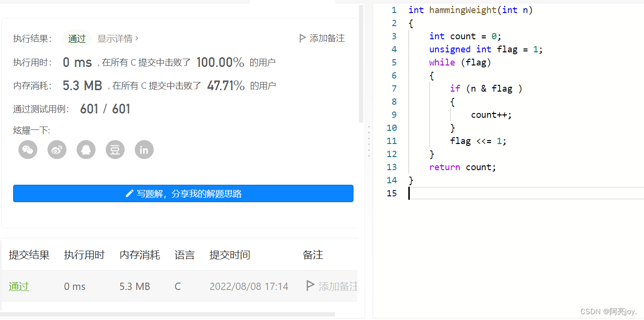Select the line number 1 in the editor gutter
The height and width of the screenshot is (320, 644).
[394, 10]
